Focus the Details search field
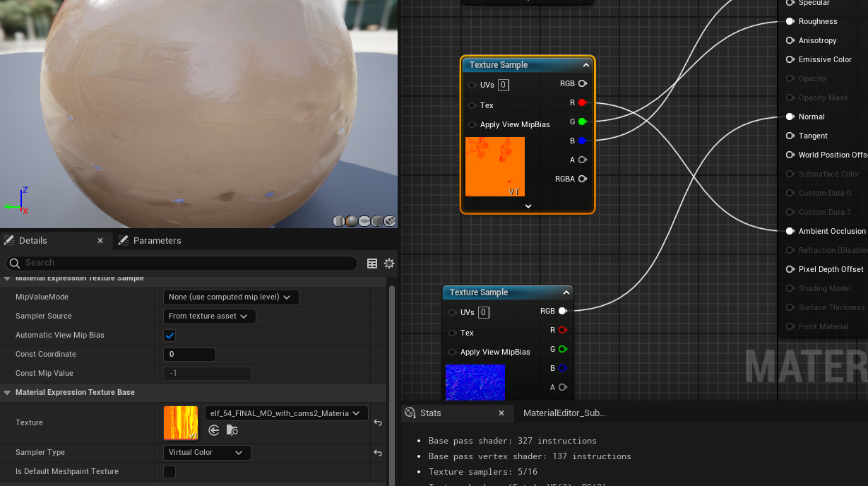Screen dimensions: 868x486 pyautogui.click(x=182, y=263)
